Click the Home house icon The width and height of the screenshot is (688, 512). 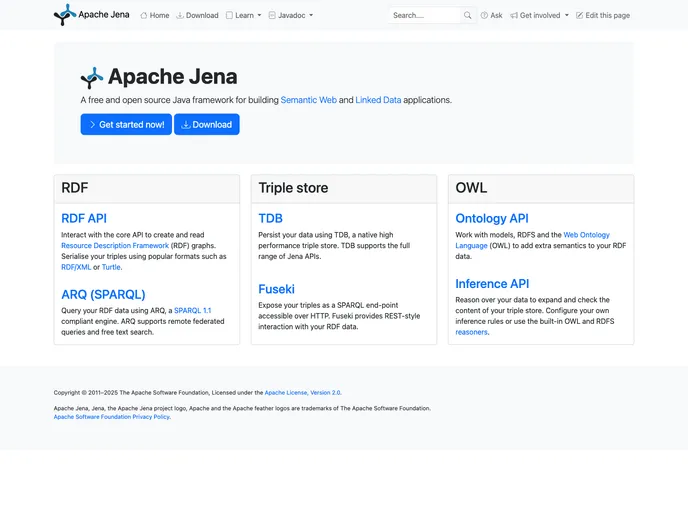click(143, 15)
